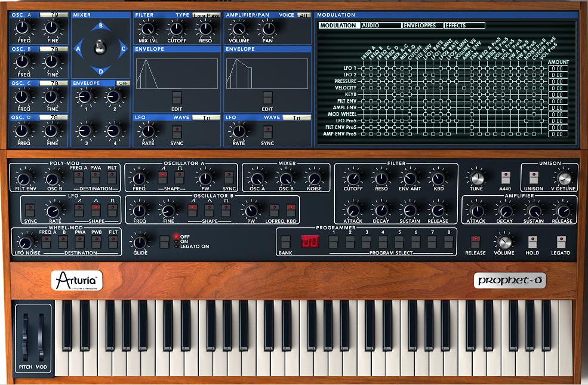Toggle the LEGATO switch
This screenshot has height=385, width=588.
tap(561, 242)
